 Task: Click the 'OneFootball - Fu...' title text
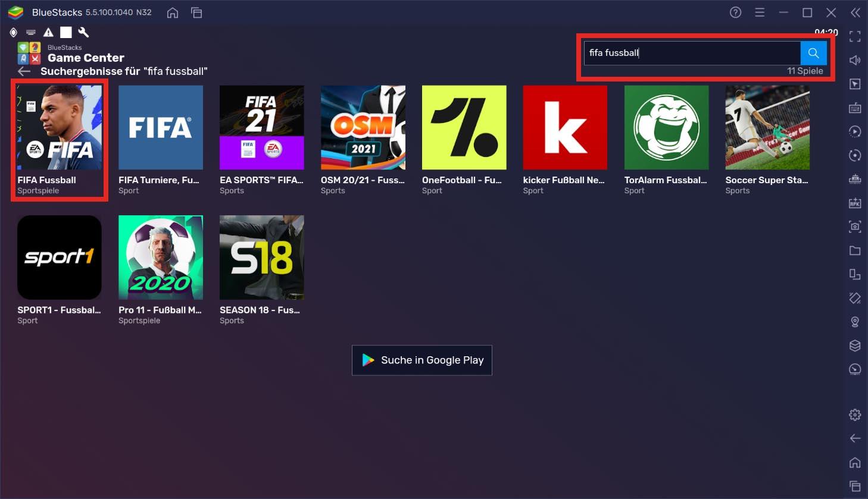pos(462,180)
